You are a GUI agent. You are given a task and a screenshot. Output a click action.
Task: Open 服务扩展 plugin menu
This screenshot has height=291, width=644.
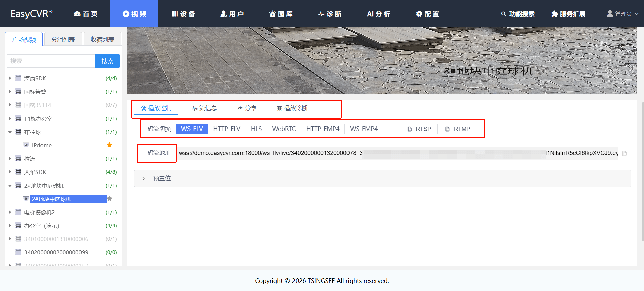[568, 14]
